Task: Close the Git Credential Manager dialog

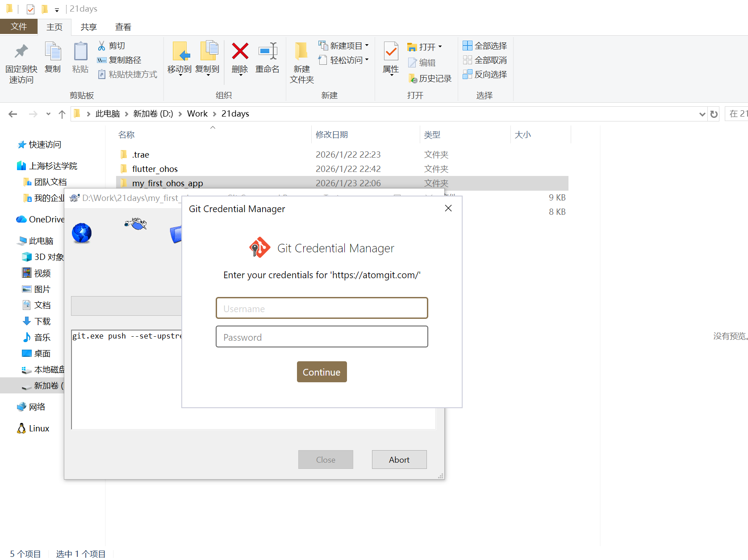Action: click(448, 209)
